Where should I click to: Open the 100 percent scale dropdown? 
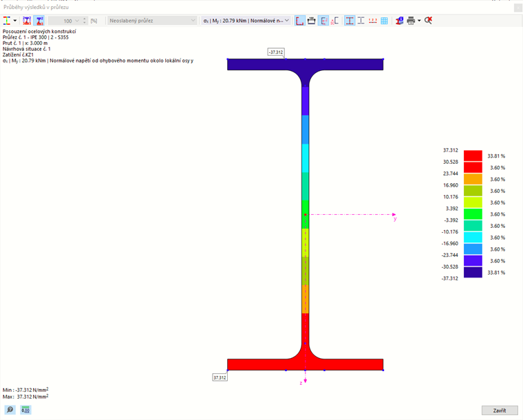pos(77,21)
